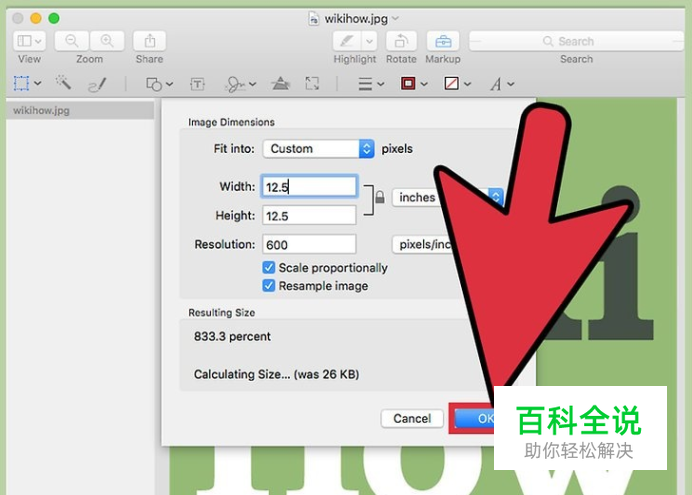Expand the Shapes dropdown chevron
The image size is (692, 495).
point(169,84)
